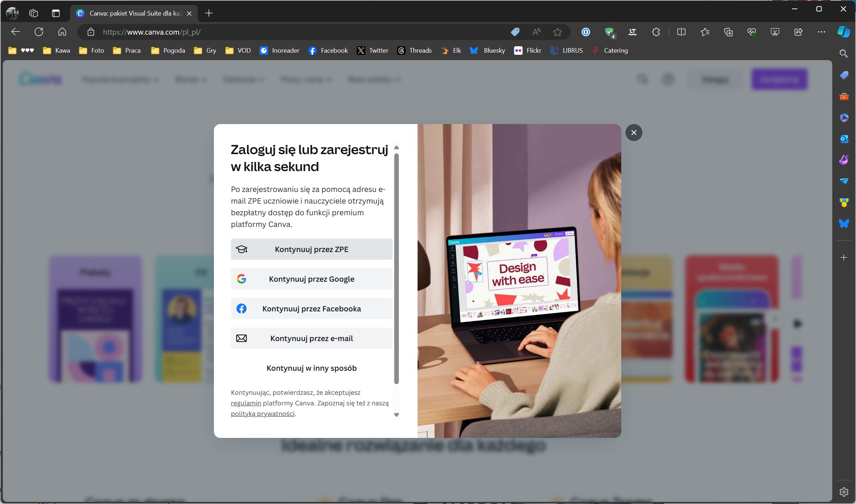
Task: Open Copilot in the Edge sidebar
Action: click(x=844, y=32)
